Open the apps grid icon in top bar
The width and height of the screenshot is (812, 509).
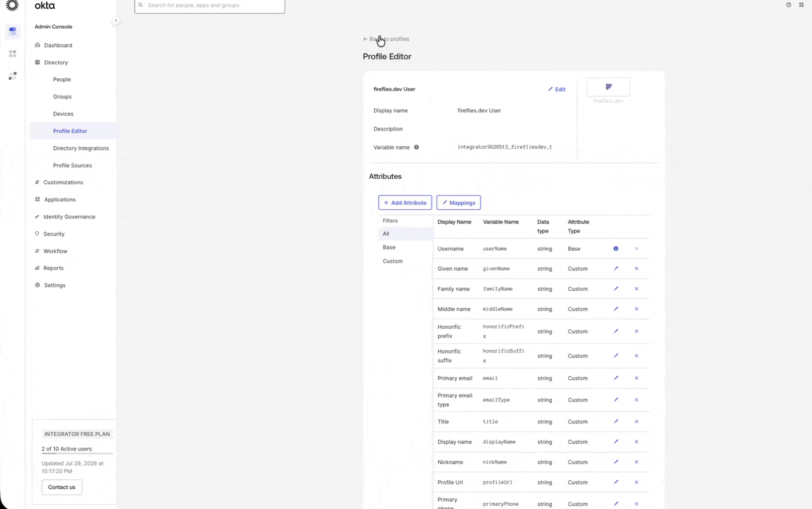pos(801,5)
